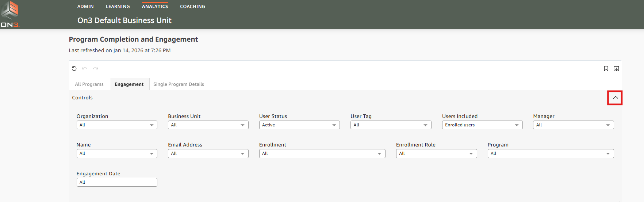This screenshot has height=202, width=644.
Task: Click the ON3 logo
Action: (10, 14)
